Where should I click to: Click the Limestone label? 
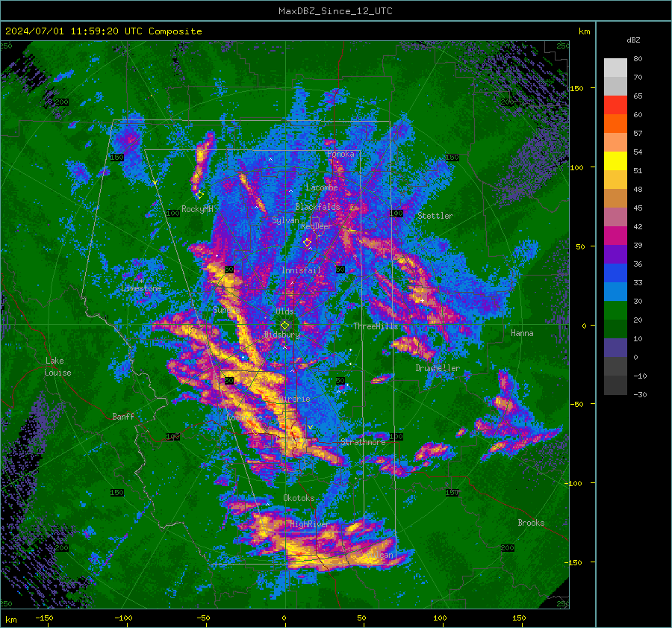pos(141,288)
